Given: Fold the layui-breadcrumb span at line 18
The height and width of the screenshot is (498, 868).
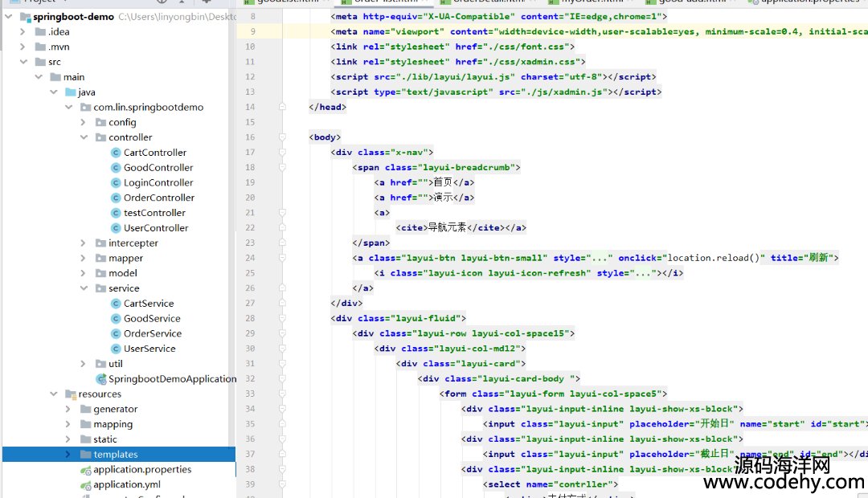Looking at the screenshot, I should 282,167.
